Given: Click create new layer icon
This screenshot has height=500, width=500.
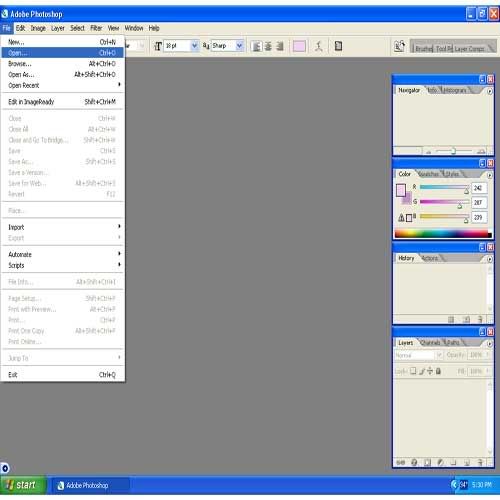Looking at the screenshot, I should [x=467, y=462].
